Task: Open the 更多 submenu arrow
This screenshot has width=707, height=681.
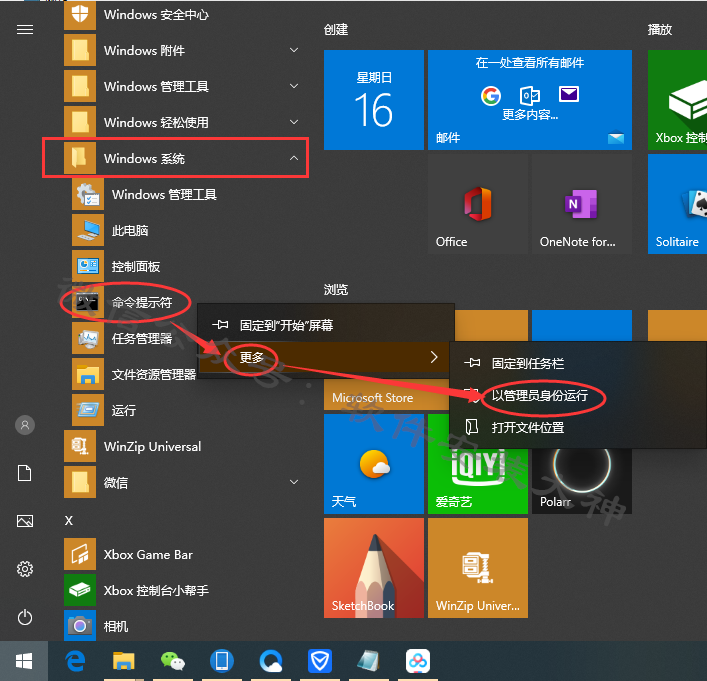Action: [x=434, y=357]
